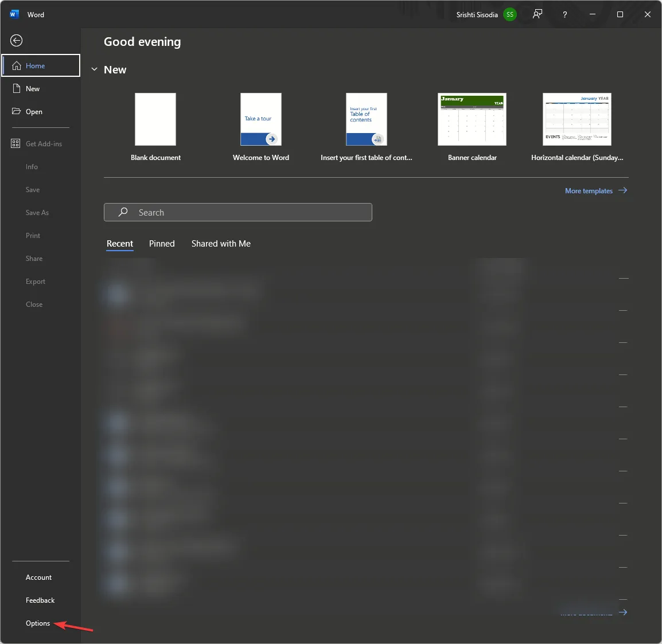Screen dimensions: 662x644
Task: Collapse the New section chevron
Action: pyautogui.click(x=95, y=69)
